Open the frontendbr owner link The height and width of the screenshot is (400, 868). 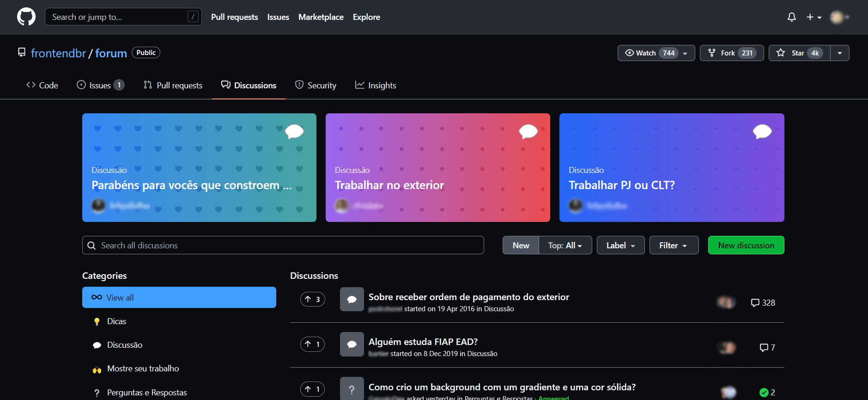[x=58, y=53]
